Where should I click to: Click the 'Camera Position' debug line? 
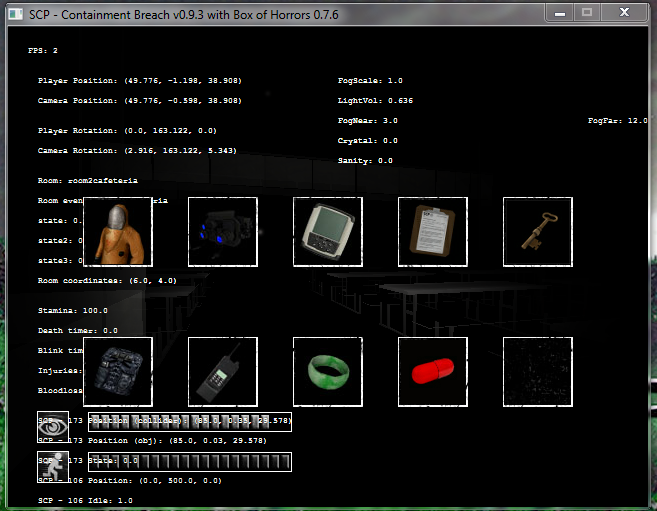(x=140, y=101)
